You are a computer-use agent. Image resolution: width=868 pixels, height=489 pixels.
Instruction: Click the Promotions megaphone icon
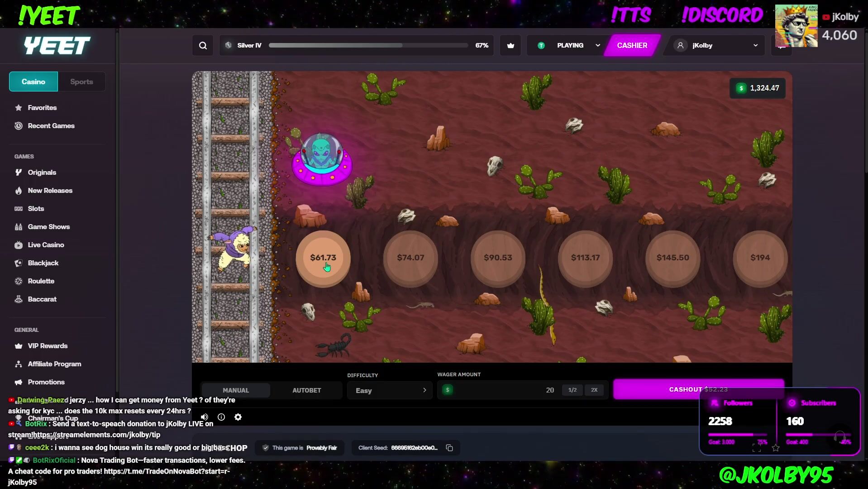click(19, 382)
